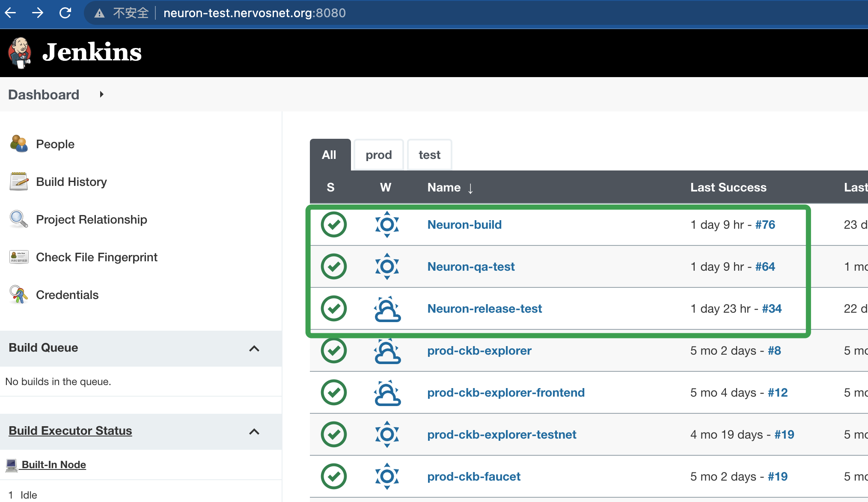This screenshot has height=502, width=868.
Task: Click the Check File Fingerprint icon
Action: point(18,257)
